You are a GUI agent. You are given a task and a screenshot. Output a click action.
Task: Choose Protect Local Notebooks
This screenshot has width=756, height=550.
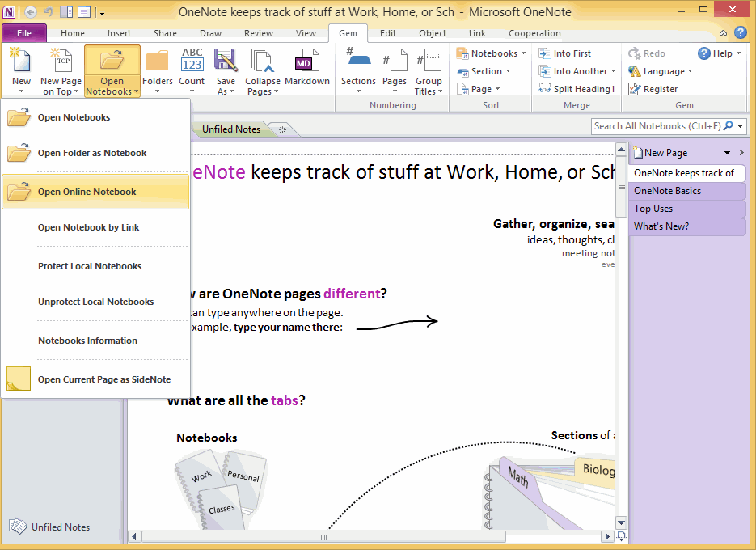click(95, 266)
